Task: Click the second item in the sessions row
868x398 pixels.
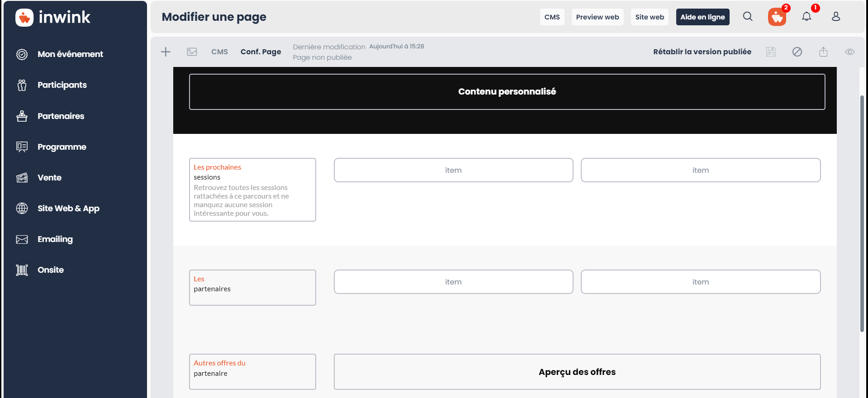Action: coord(701,170)
